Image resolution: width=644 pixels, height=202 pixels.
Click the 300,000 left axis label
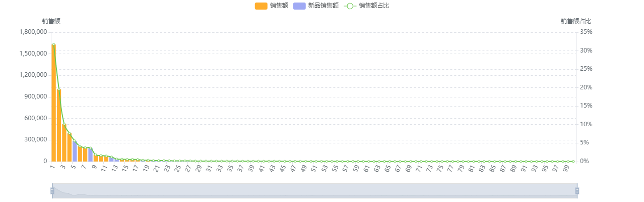[36, 139]
